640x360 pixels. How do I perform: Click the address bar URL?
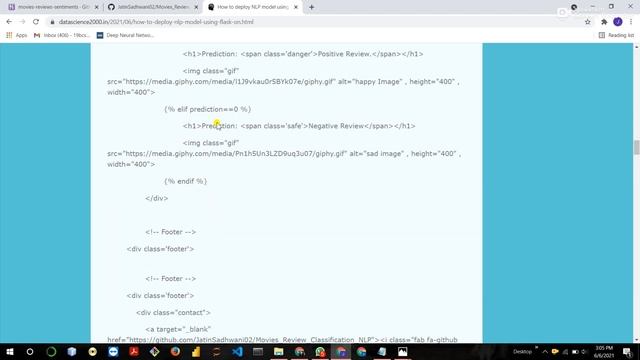tap(156, 22)
